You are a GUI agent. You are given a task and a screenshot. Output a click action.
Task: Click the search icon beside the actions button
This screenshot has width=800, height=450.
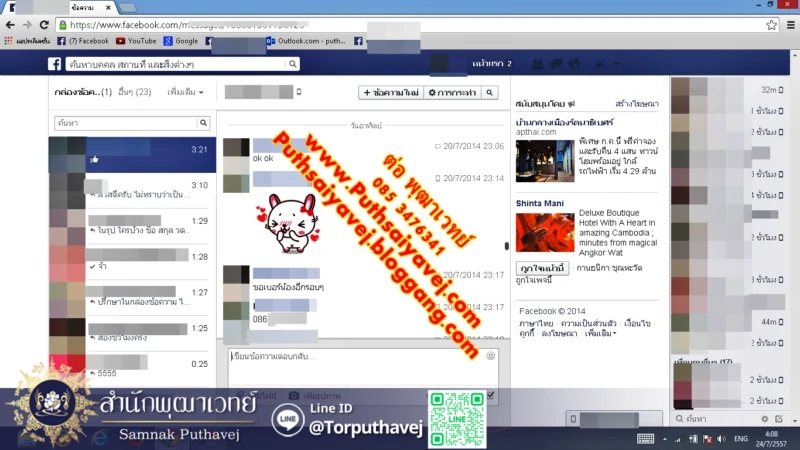click(x=489, y=93)
